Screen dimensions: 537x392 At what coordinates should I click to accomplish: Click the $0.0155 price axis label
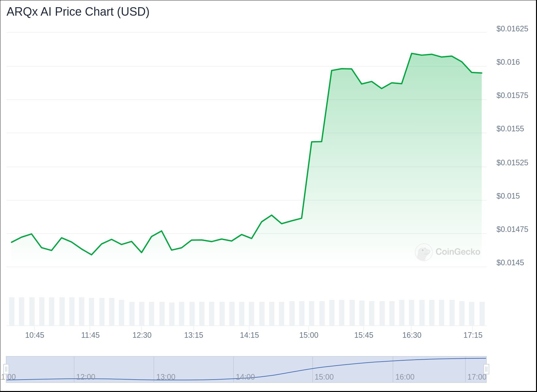510,129
